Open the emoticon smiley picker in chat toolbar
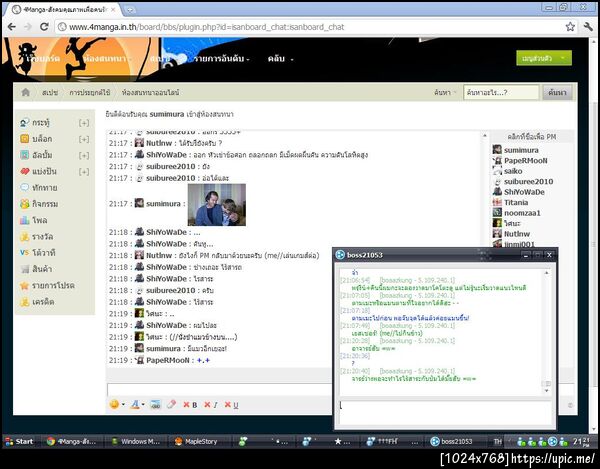Viewport: 600px width, 469px height. coord(115,404)
